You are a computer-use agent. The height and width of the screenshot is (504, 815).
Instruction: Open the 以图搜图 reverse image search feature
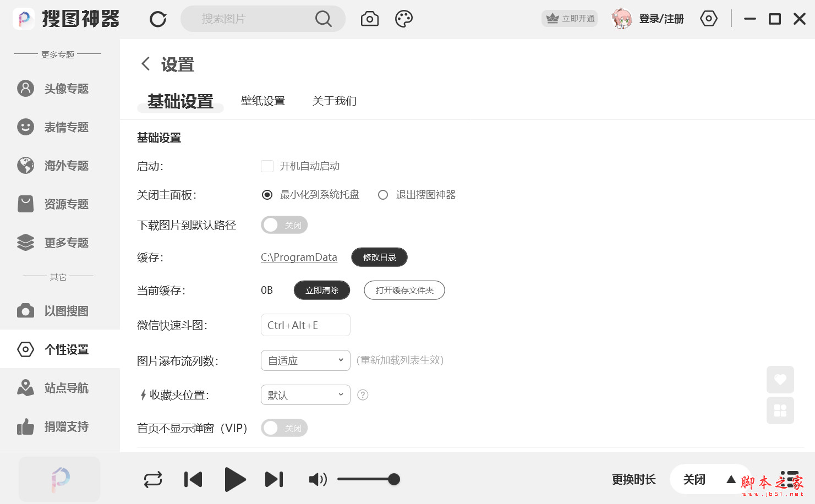(59, 311)
